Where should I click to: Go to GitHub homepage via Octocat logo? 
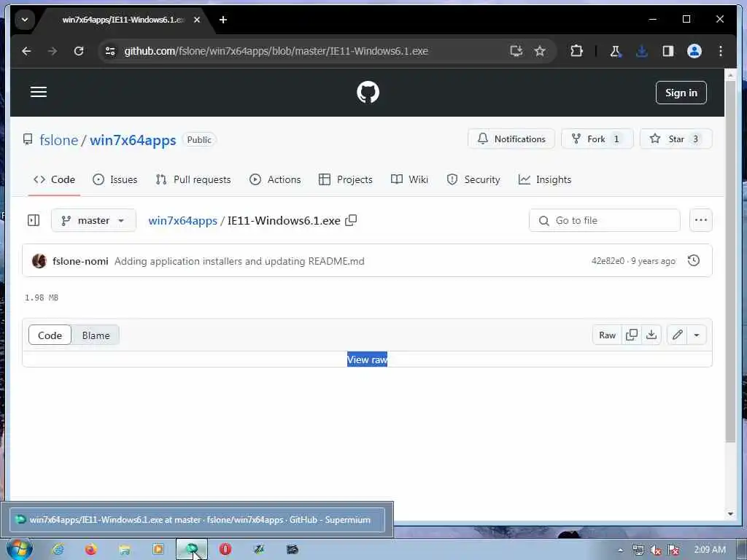[368, 93]
